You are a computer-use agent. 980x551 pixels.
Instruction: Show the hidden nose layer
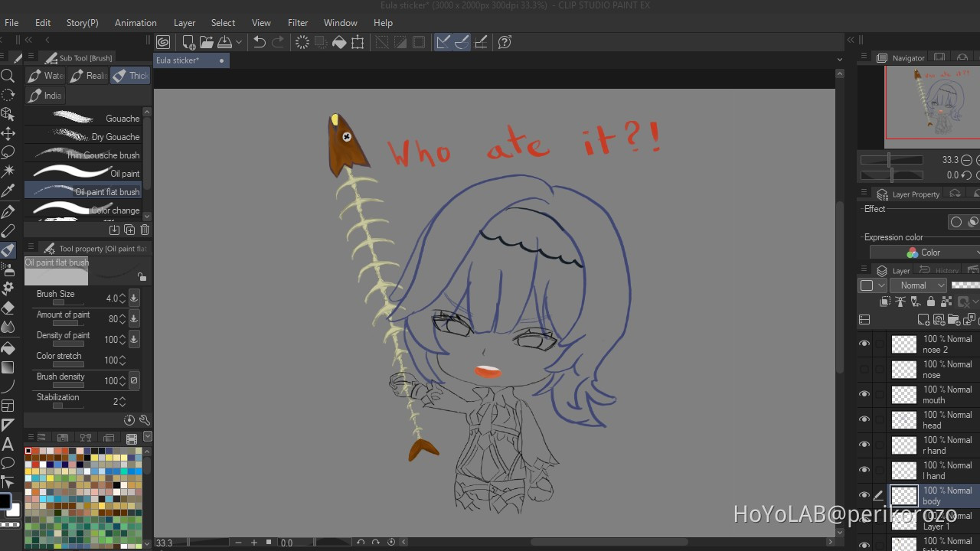point(864,369)
